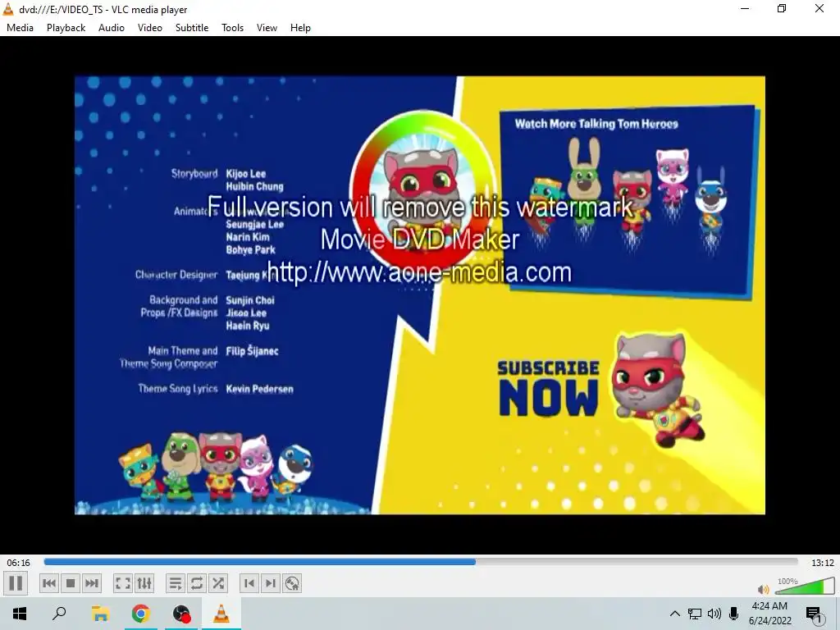Image resolution: width=840 pixels, height=630 pixels.
Task: Show hidden system tray icons
Action: [x=675, y=614]
